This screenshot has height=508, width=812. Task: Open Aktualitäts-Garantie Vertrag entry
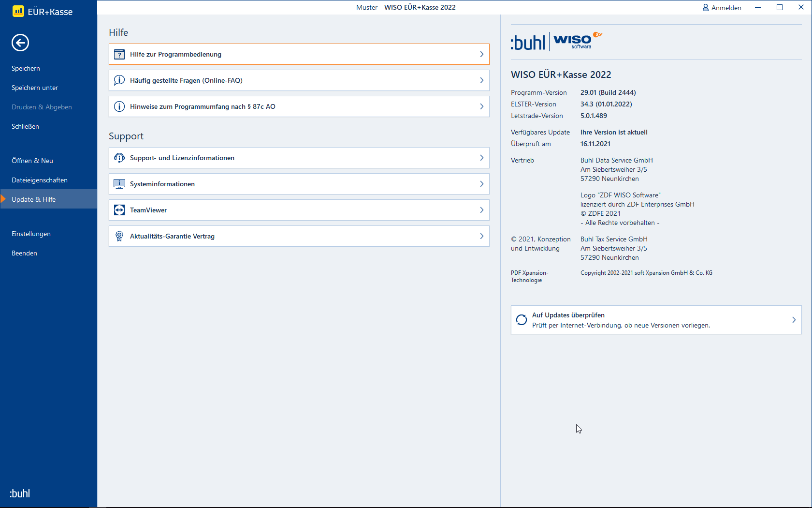(x=299, y=236)
